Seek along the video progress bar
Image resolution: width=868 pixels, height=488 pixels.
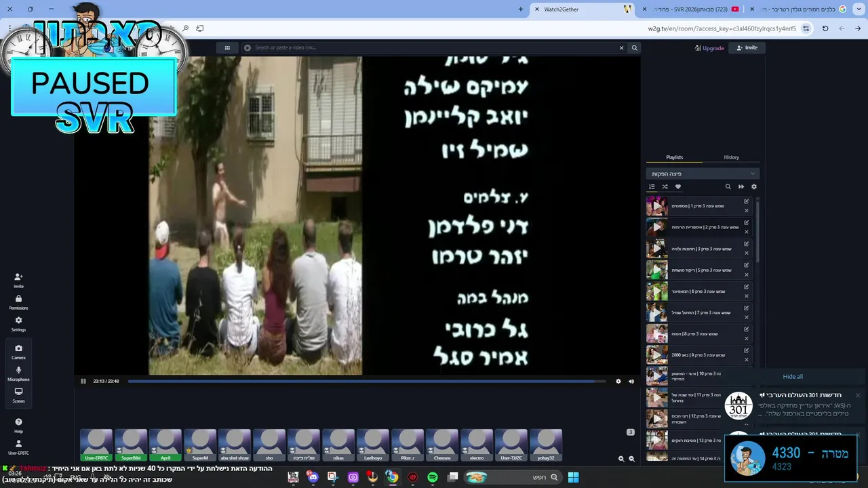[x=368, y=381]
